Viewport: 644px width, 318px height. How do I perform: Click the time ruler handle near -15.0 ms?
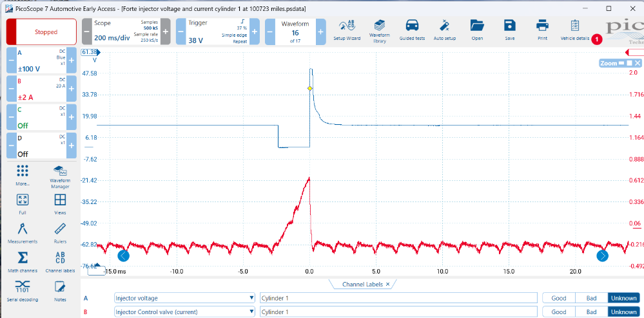pyautogui.click(x=97, y=271)
